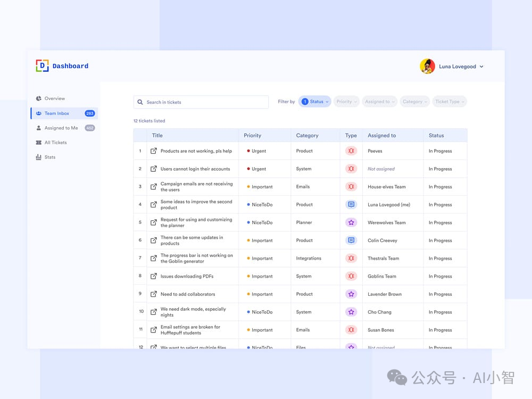Click the Search in tickets field
This screenshot has height=399, width=532.
point(201,102)
